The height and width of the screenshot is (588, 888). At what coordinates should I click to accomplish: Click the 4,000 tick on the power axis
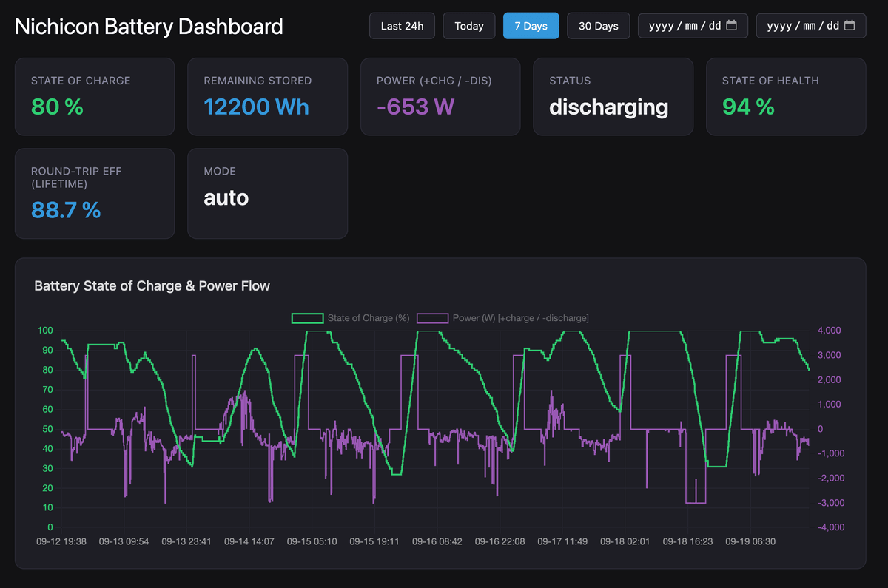point(829,330)
